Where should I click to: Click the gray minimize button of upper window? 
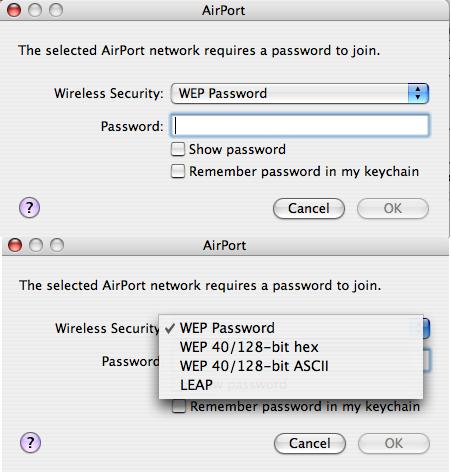tap(35, 10)
